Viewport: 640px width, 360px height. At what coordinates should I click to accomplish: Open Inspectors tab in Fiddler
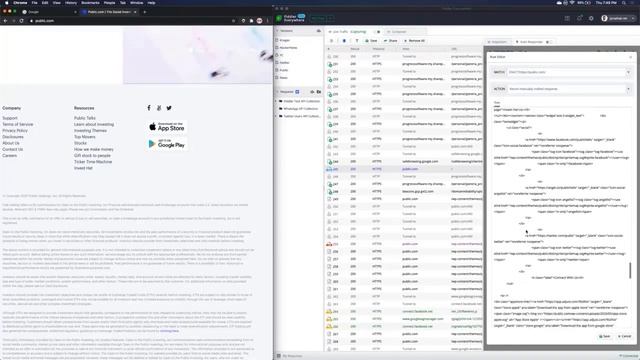pyautogui.click(x=497, y=42)
